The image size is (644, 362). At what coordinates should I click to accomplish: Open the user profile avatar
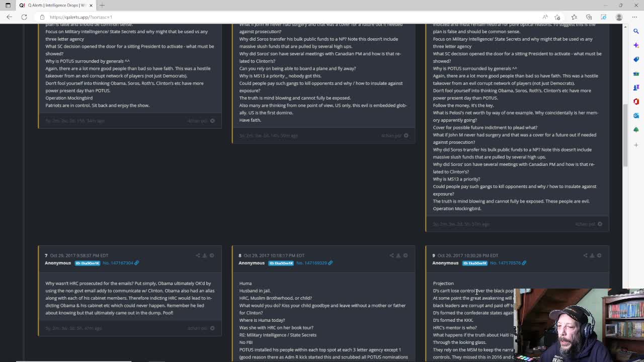619,17
